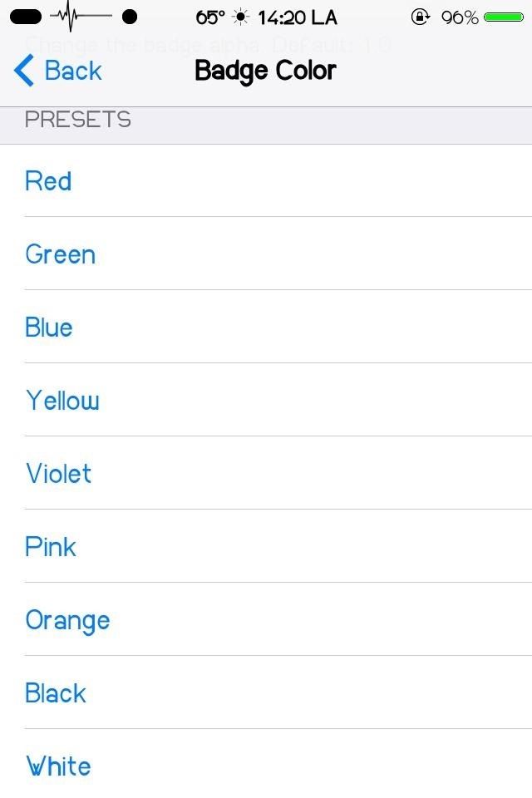Image resolution: width=532 pixels, height=798 pixels.
Task: Set badge color to Black
Action: pyautogui.click(x=56, y=692)
